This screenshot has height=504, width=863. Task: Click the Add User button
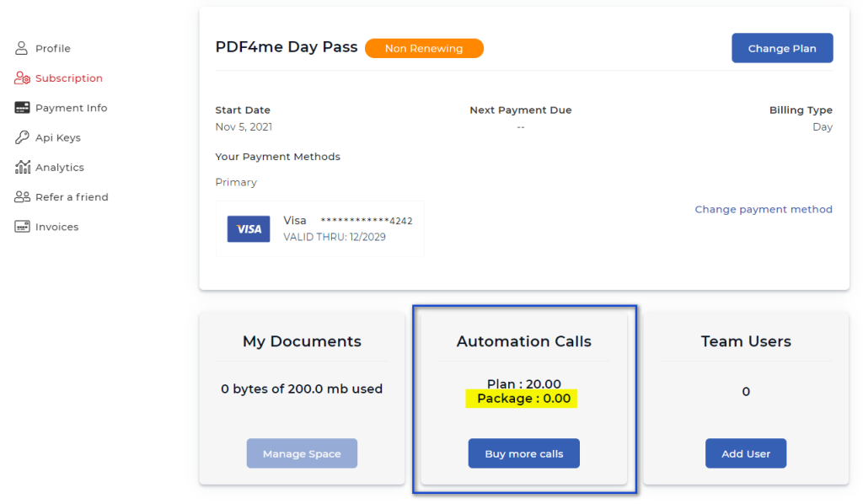coord(746,453)
